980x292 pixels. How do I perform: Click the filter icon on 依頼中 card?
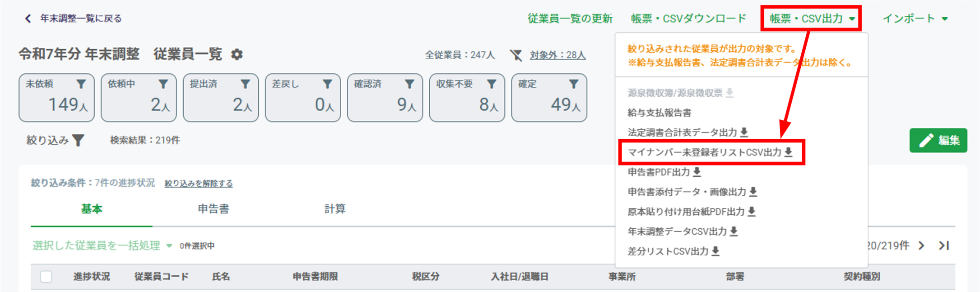tap(163, 84)
